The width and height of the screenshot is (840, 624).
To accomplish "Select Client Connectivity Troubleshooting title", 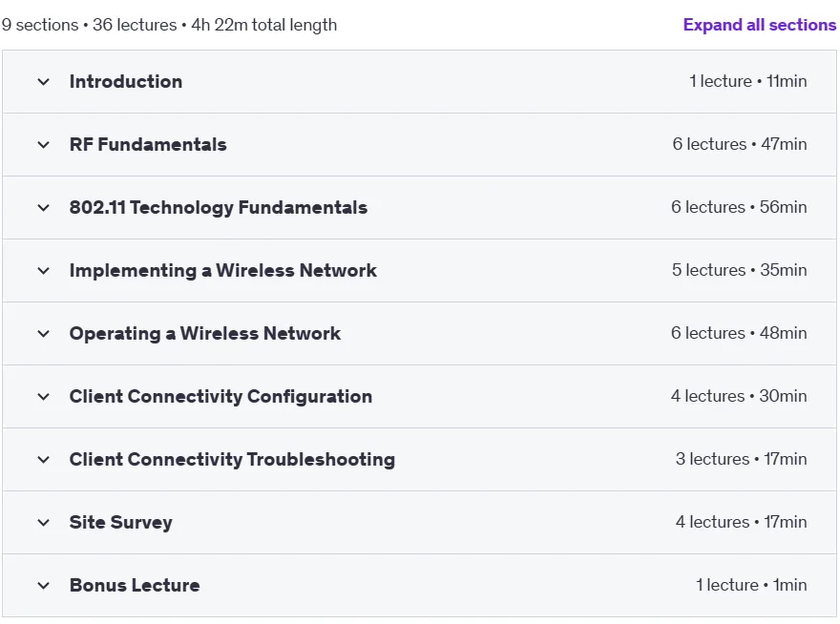I will coord(232,460).
